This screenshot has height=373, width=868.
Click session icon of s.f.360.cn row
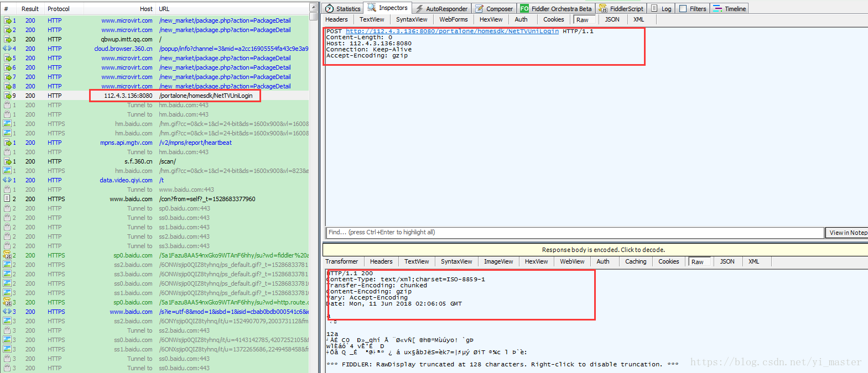pos(8,161)
